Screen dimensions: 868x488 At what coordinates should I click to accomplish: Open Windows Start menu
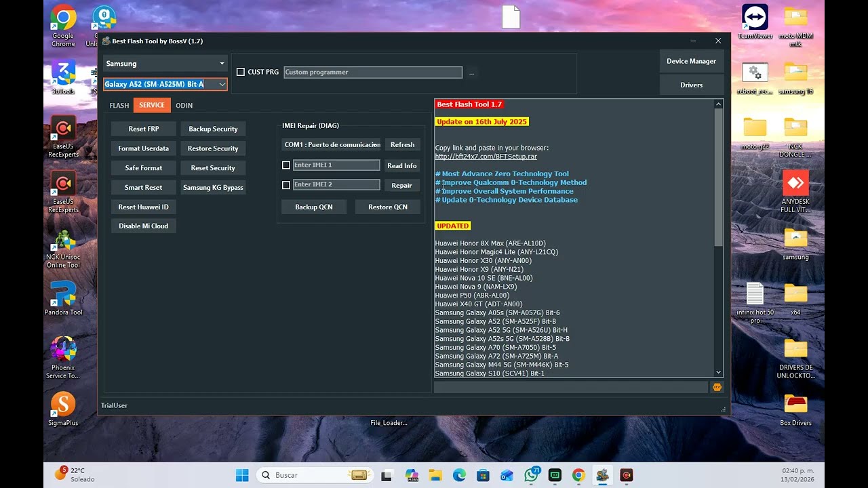pyautogui.click(x=242, y=475)
